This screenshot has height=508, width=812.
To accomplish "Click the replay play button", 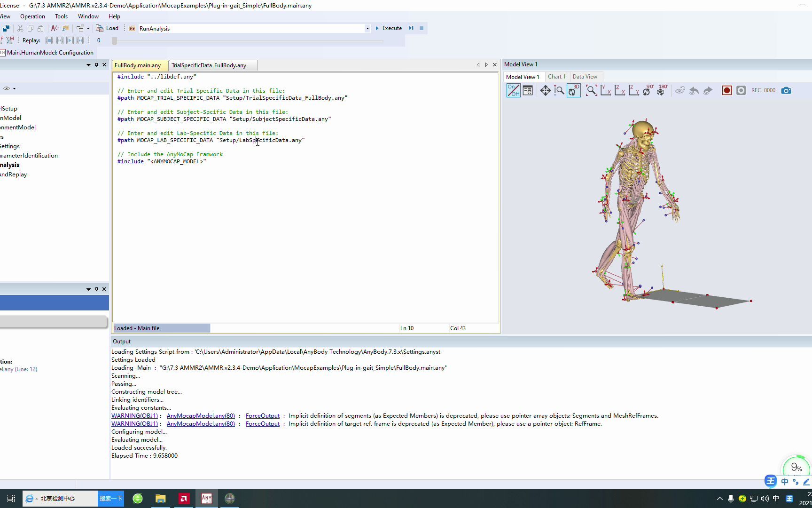I will point(70,40).
